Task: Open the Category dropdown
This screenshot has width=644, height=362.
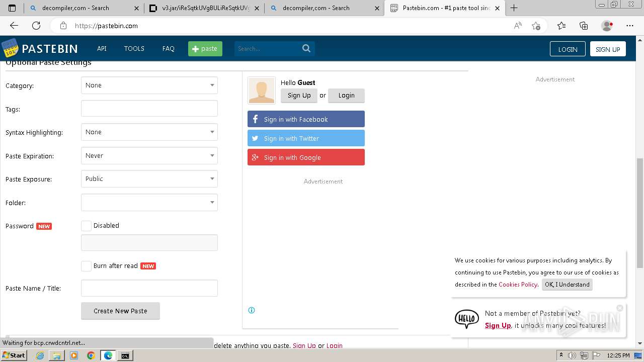Action: (149, 85)
